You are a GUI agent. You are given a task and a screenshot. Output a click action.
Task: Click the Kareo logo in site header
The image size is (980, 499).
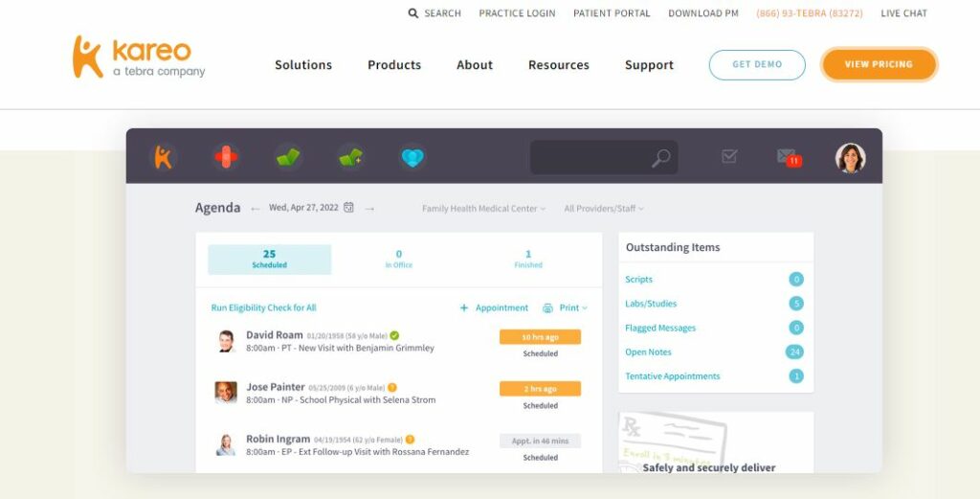139,57
